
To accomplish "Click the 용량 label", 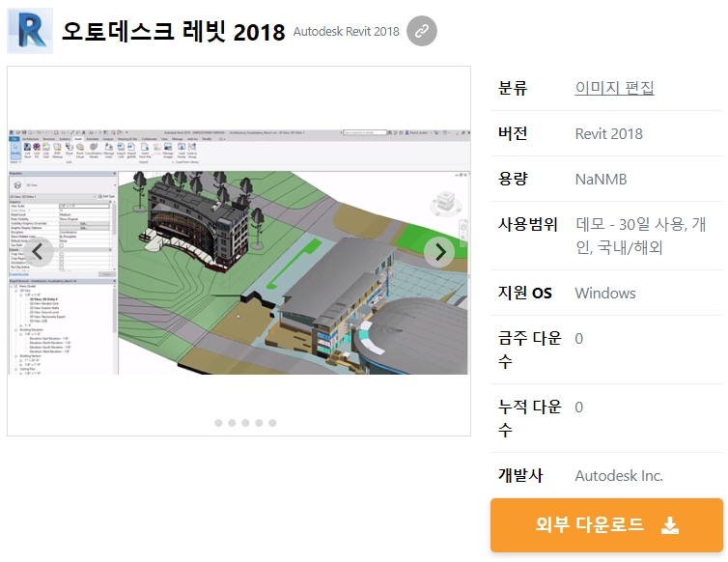I will [513, 180].
